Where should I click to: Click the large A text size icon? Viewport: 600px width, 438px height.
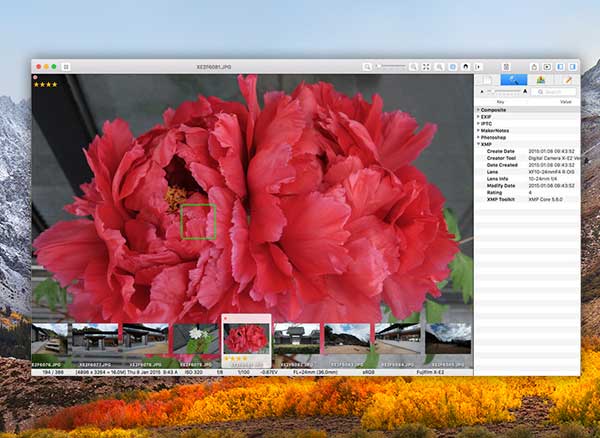[x=525, y=91]
